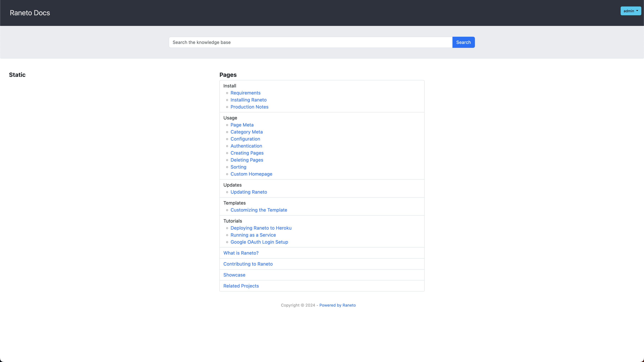Open the Page Meta page
This screenshot has width=644, height=362.
pos(242,125)
